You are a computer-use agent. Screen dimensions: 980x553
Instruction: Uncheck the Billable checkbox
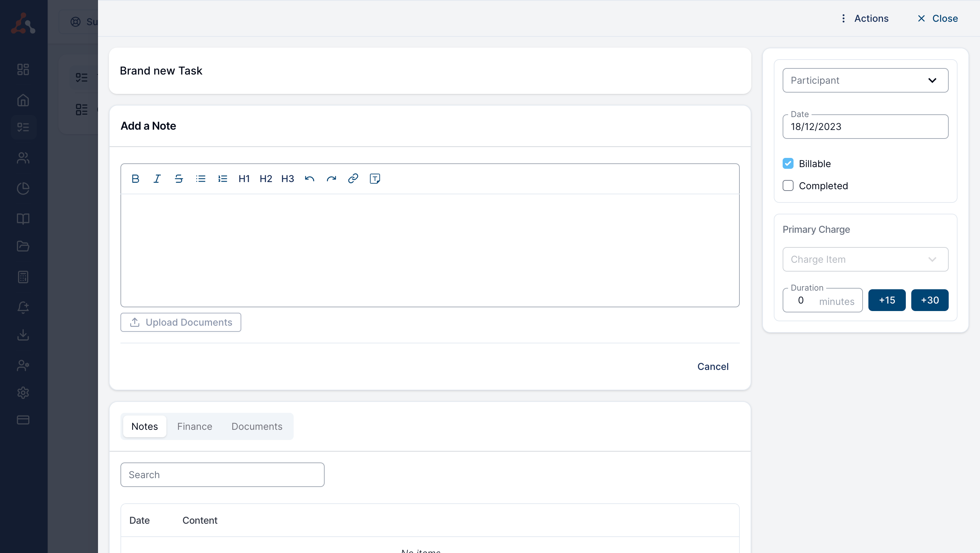(x=788, y=164)
